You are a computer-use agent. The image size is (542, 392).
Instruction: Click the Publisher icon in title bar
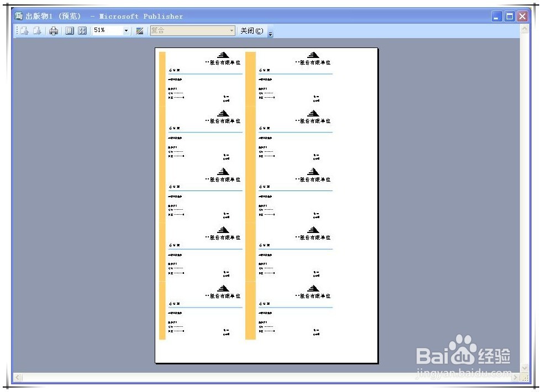pos(19,16)
